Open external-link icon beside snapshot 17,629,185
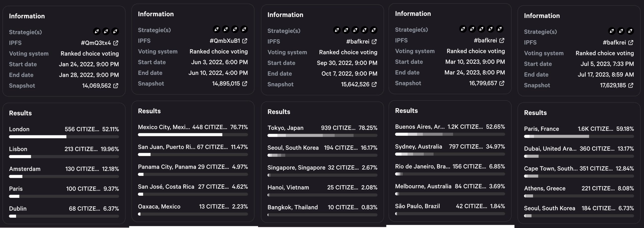 pos(630,85)
